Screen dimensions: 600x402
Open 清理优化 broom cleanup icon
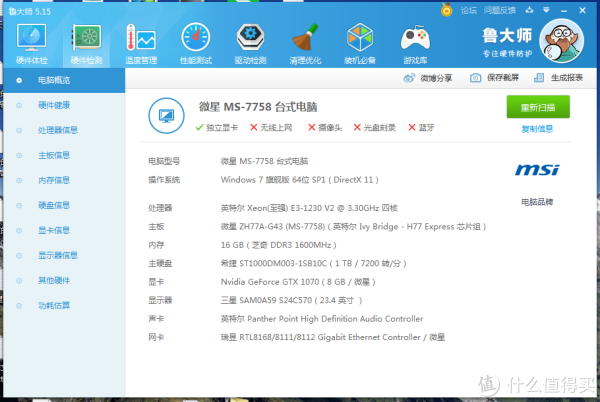(305, 43)
